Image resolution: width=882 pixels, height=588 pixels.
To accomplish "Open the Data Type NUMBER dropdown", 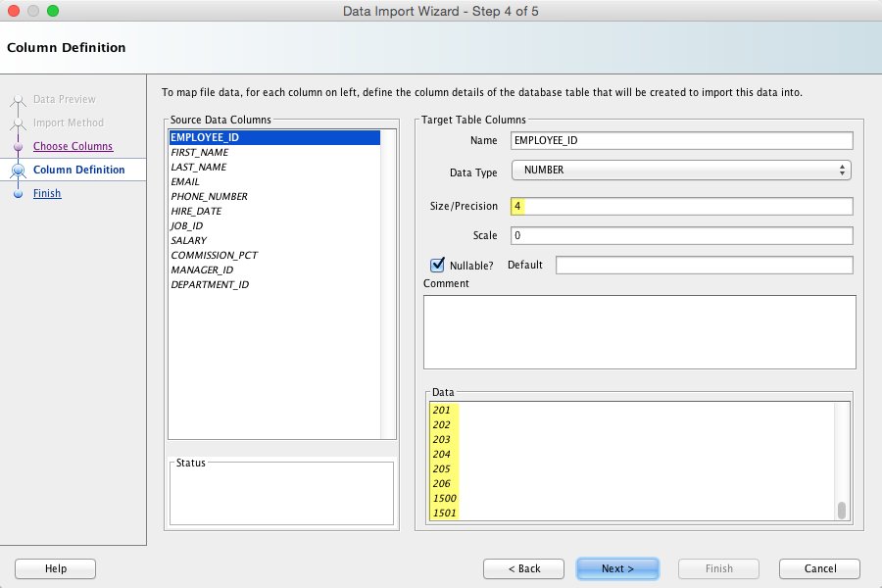I will pos(681,170).
